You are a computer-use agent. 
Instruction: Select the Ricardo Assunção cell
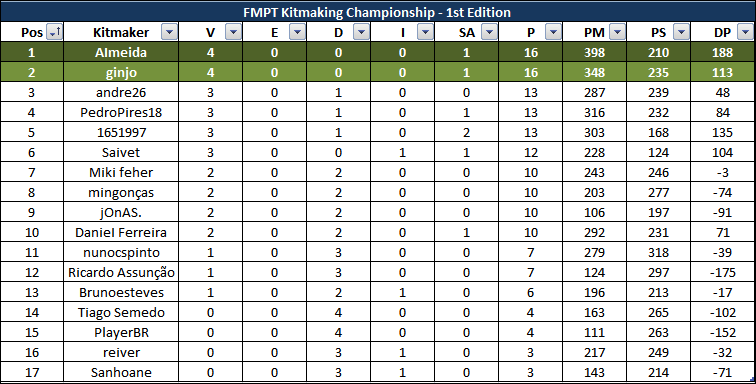click(x=121, y=273)
